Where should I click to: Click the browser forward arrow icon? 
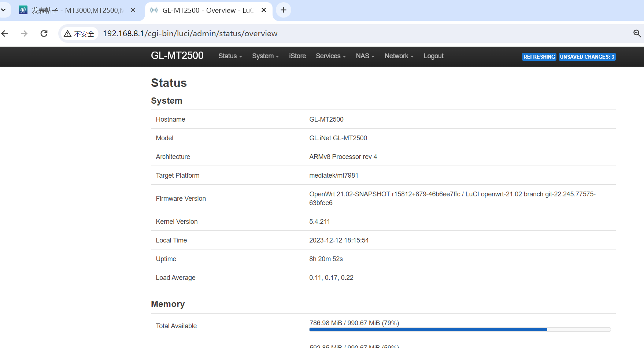pyautogui.click(x=24, y=34)
